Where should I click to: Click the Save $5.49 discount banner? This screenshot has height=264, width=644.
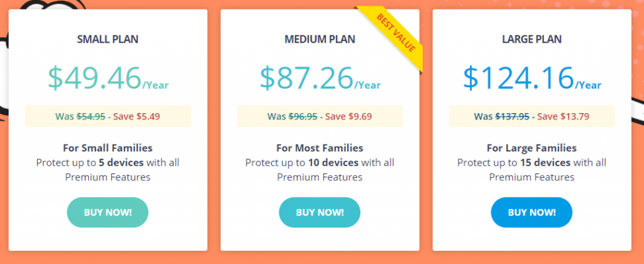coord(108,116)
